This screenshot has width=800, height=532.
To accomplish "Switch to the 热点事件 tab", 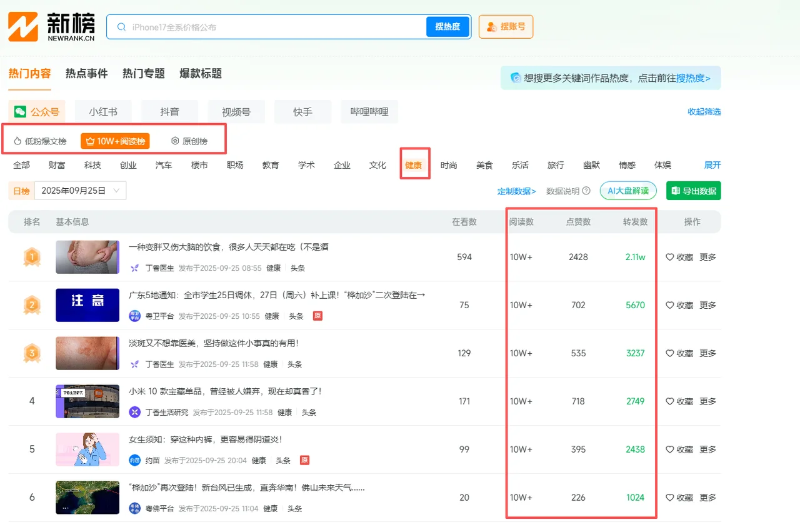I will (x=86, y=73).
